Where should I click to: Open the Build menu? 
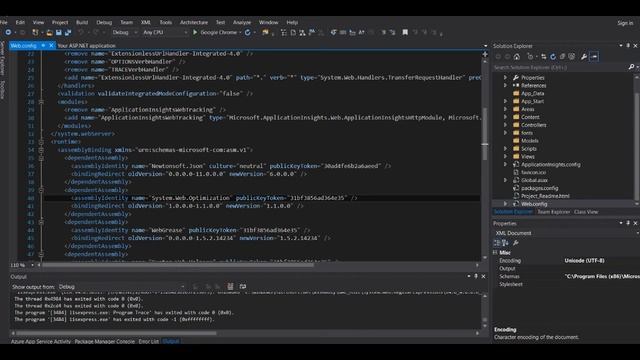pos(82,22)
